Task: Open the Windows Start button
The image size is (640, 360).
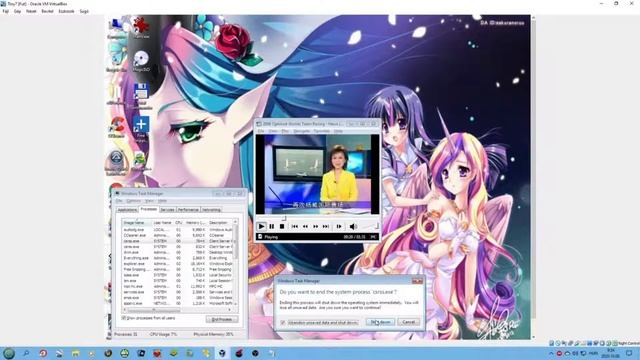Action: coord(9,353)
